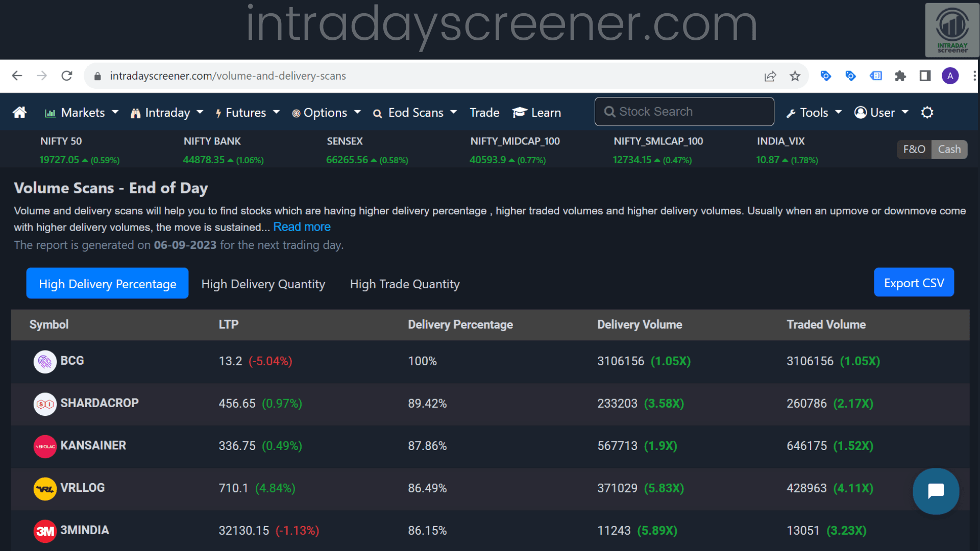
Task: Expand the Futures dropdown menu
Action: pyautogui.click(x=247, y=113)
